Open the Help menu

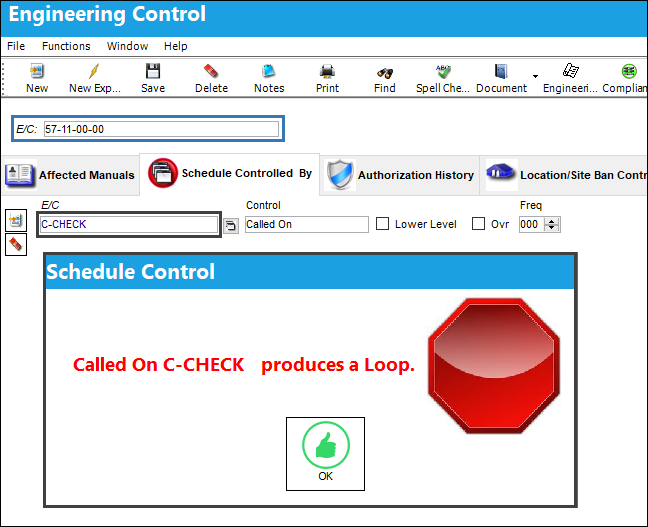[176, 46]
